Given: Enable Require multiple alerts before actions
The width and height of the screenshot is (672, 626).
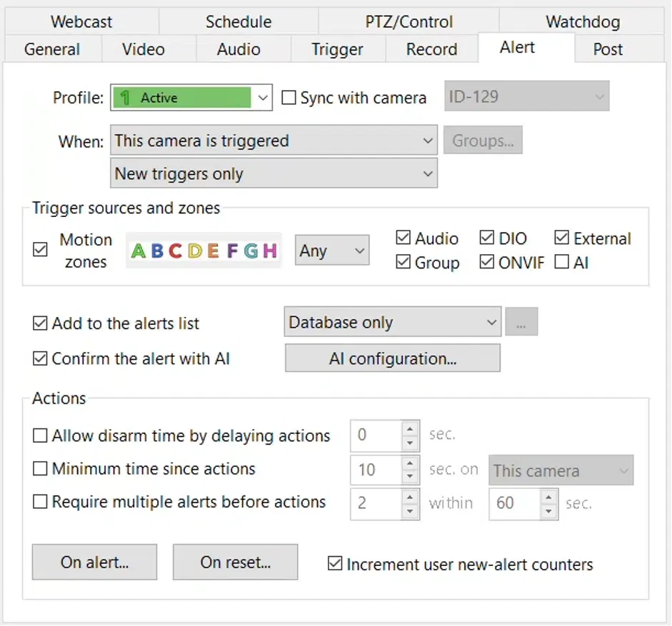Looking at the screenshot, I should tap(40, 502).
